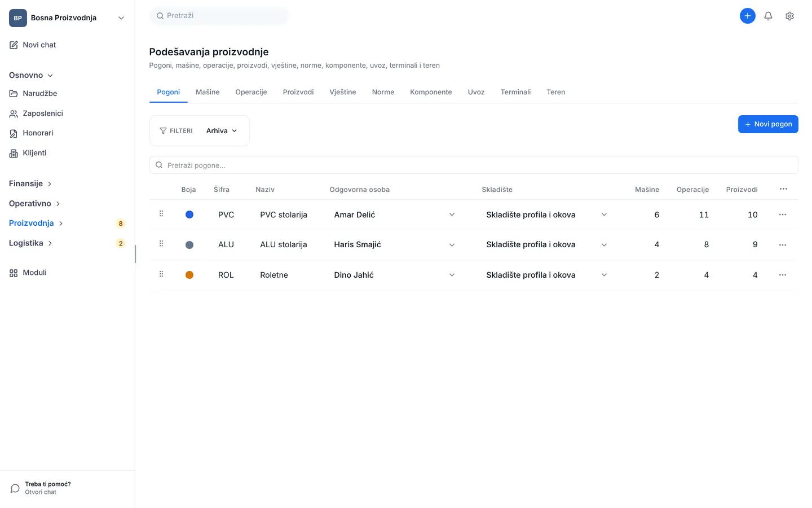
Task: Switch to the Operacije tab
Action: 251,92
